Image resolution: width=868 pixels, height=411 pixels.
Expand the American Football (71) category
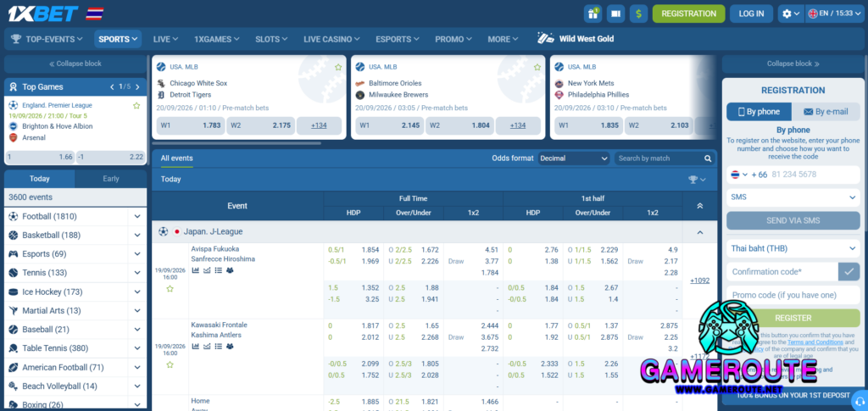137,367
